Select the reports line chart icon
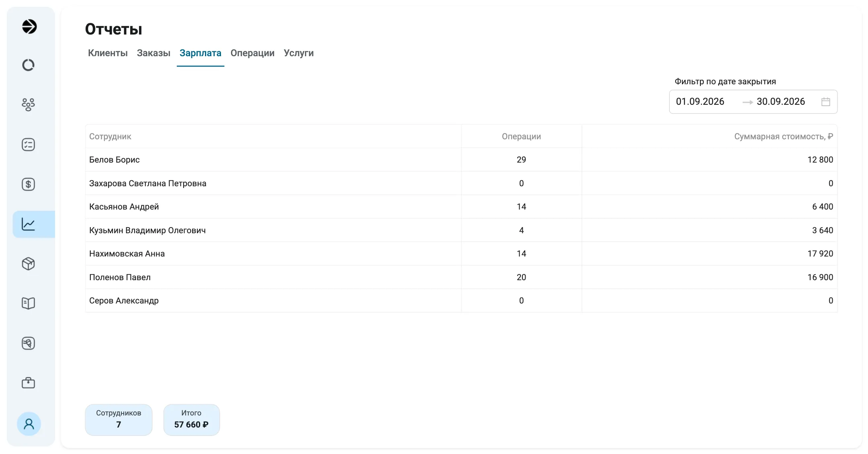 pos(28,224)
